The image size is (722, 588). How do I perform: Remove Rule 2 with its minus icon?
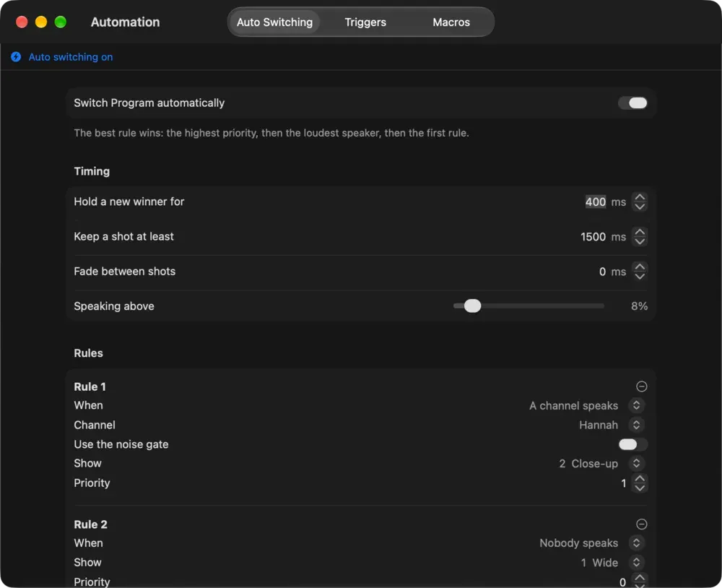point(641,524)
